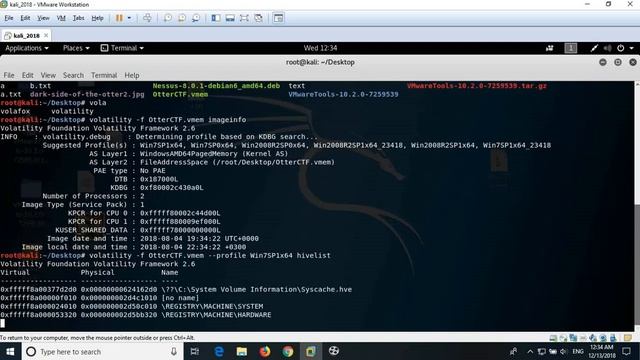Click the workspace indicator labeled 1
Image resolution: width=640 pixels, height=360 pixels.
pyautogui.click(x=571, y=48)
